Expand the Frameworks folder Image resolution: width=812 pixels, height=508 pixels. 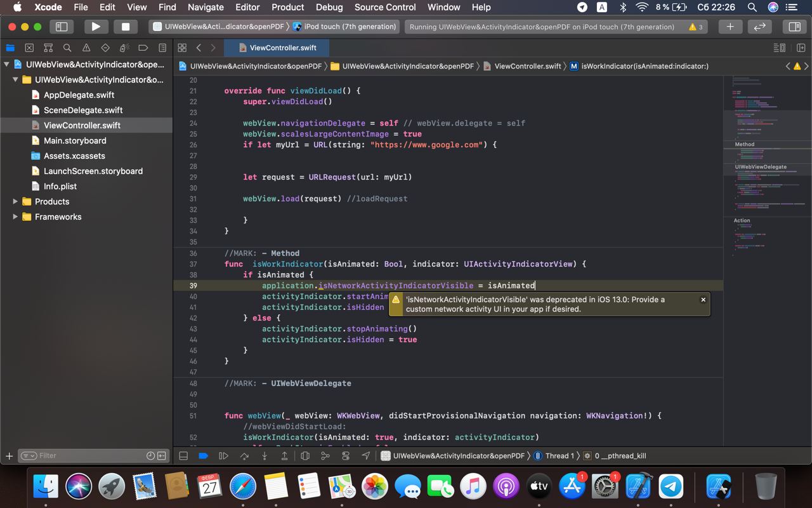(15, 217)
